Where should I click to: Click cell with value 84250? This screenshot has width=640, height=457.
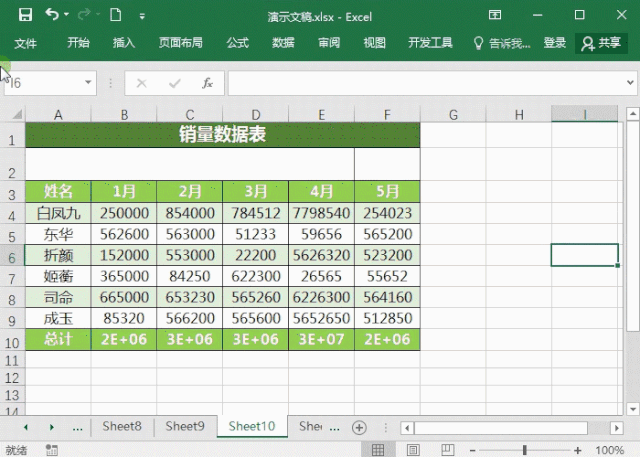tap(190, 277)
